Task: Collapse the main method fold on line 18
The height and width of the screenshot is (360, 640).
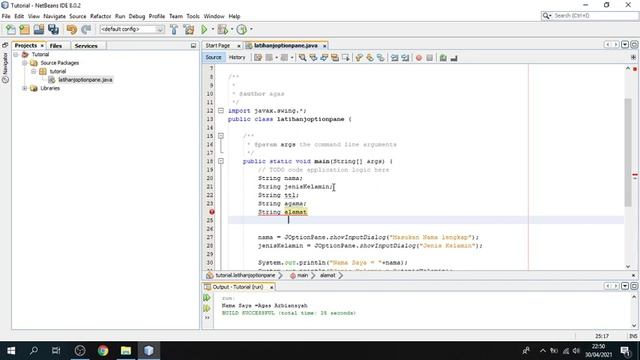Action: point(221,161)
